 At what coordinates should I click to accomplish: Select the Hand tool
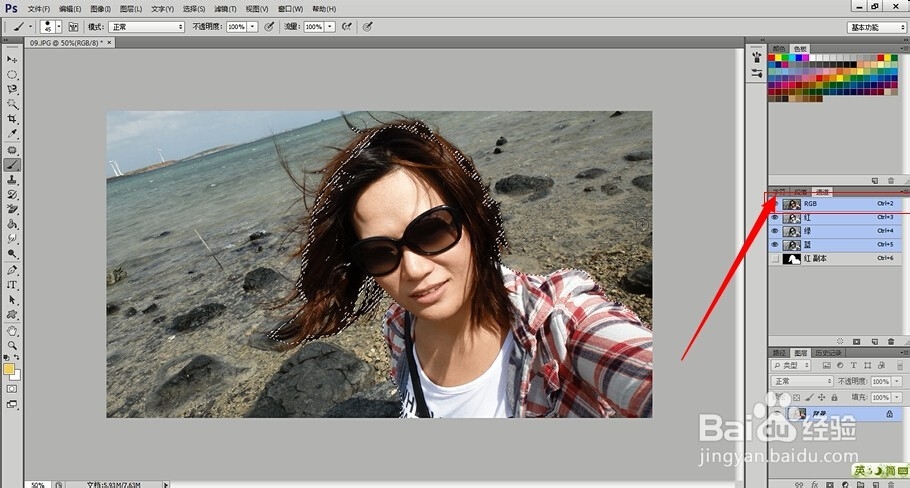click(12, 331)
